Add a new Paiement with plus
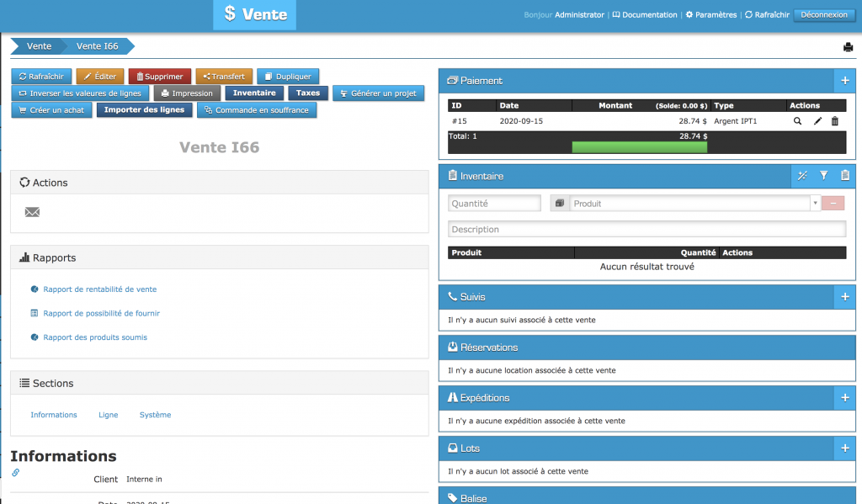Image resolution: width=862 pixels, height=504 pixels. pos(845,81)
